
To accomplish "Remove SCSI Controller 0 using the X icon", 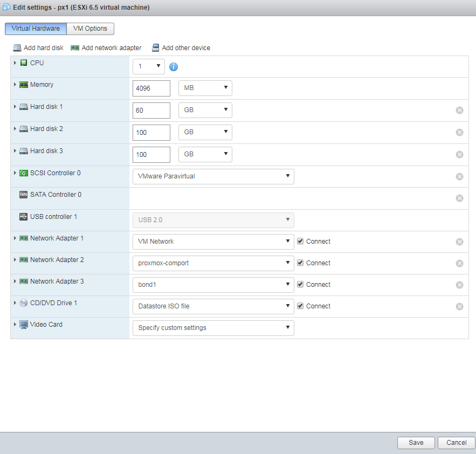I will tap(459, 177).
